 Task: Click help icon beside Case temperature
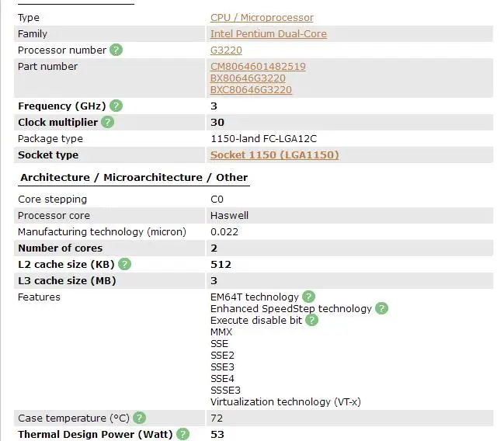140,418
